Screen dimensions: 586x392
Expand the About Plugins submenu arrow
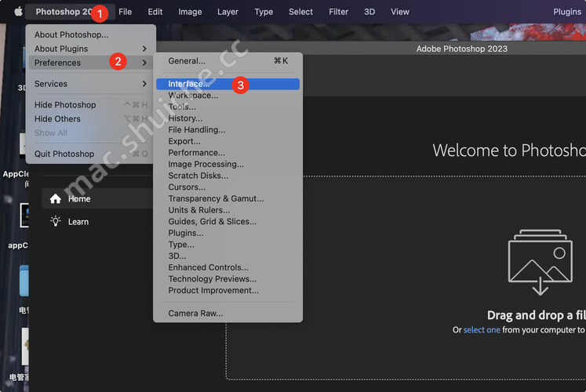[x=144, y=49]
